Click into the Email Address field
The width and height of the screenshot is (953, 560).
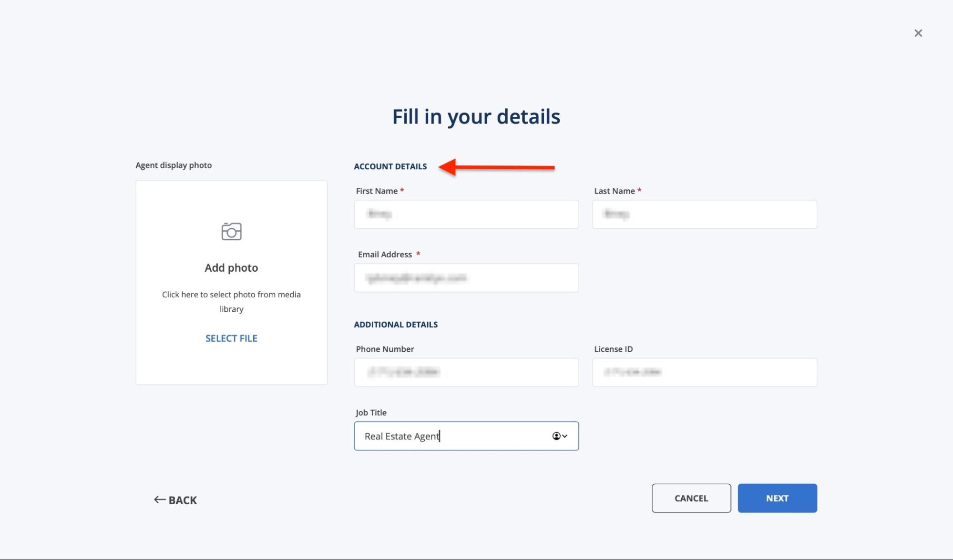pyautogui.click(x=466, y=278)
